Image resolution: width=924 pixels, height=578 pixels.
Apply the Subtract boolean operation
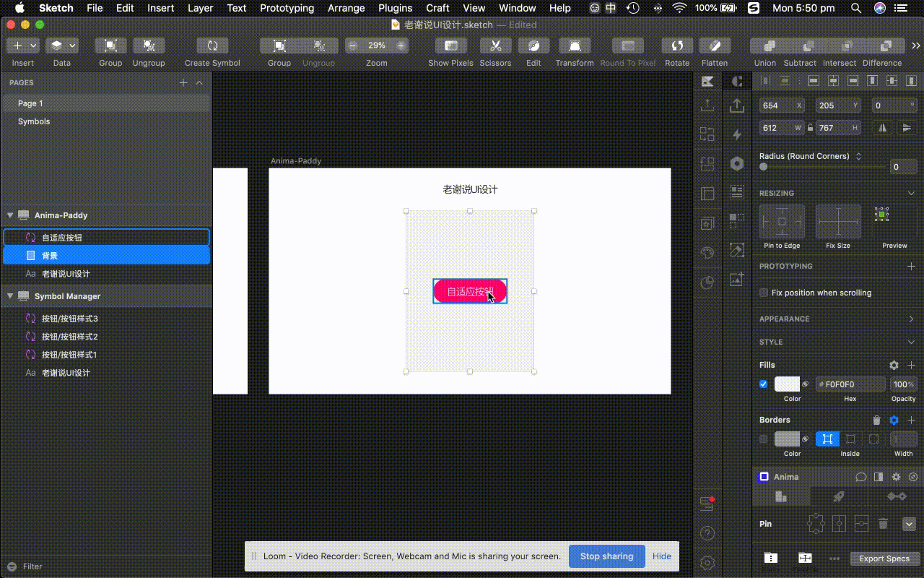click(808, 46)
